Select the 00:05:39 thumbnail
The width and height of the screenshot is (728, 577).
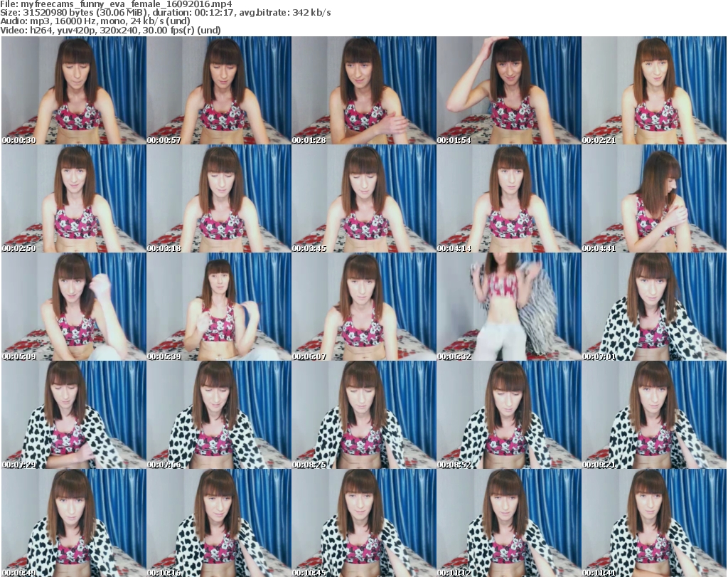[218, 307]
